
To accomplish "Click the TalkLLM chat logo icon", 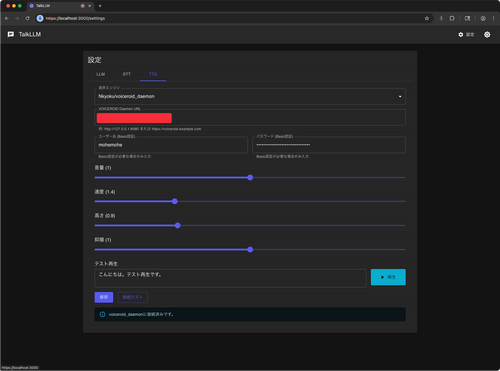I will [11, 34].
